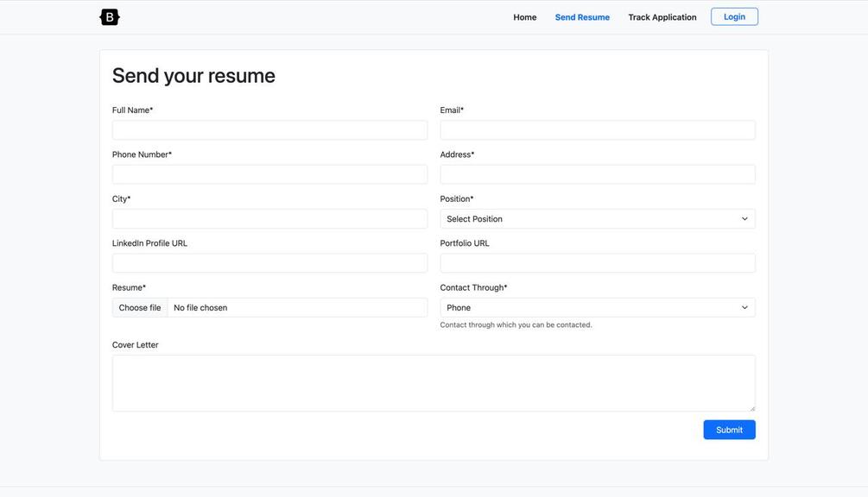Click the 'Send your resume' heading
Screen dimensions: 868x497
pyautogui.click(x=193, y=76)
